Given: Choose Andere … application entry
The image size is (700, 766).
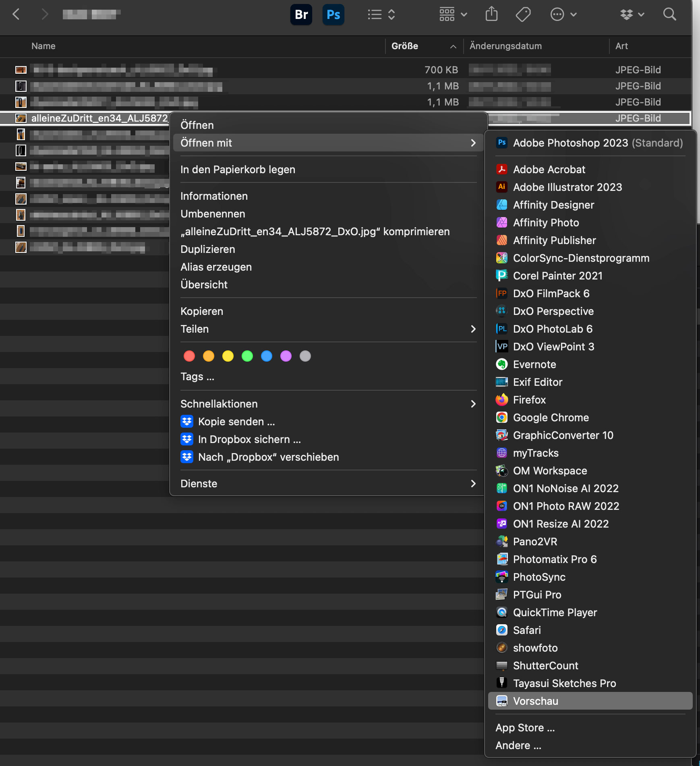Looking at the screenshot, I should [590, 745].
